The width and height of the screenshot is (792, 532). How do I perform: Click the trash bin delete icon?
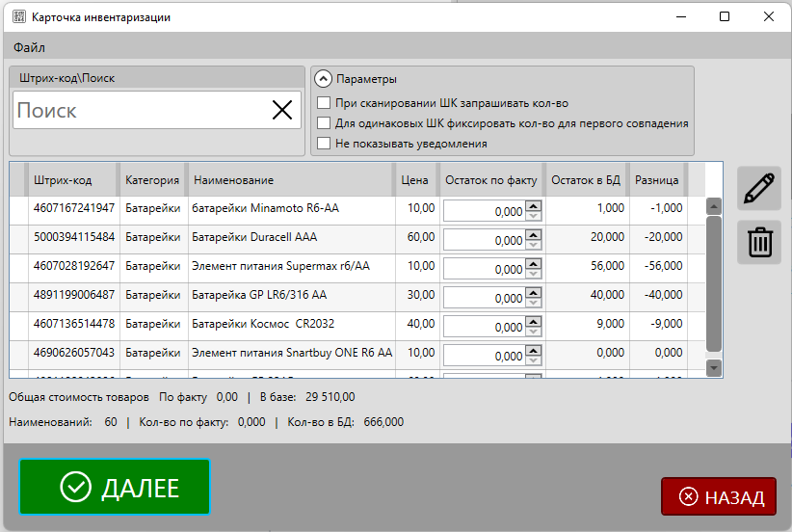click(x=759, y=242)
